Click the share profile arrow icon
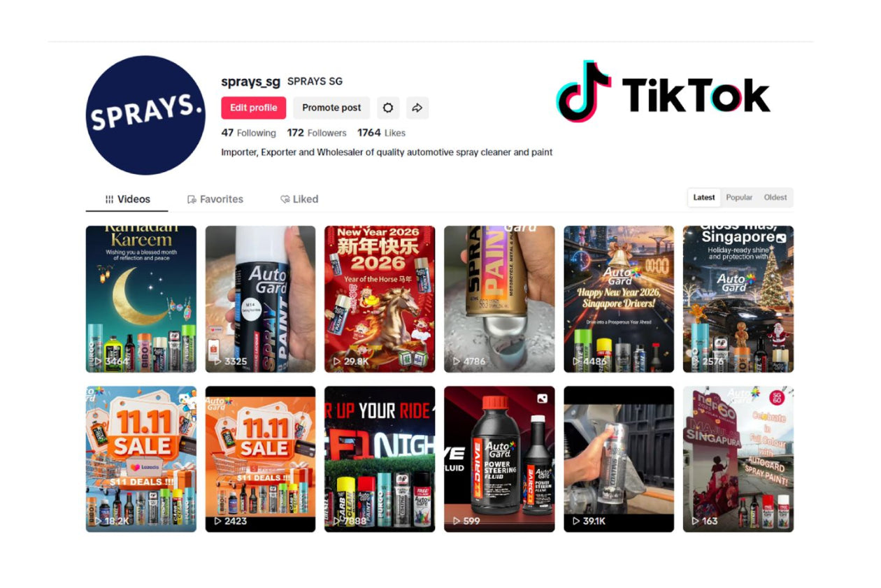 coord(417,108)
